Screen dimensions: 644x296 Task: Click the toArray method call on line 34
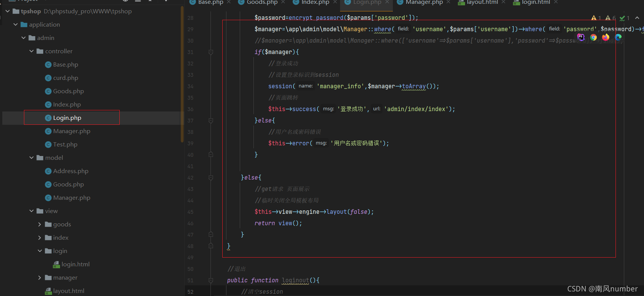pyautogui.click(x=414, y=86)
